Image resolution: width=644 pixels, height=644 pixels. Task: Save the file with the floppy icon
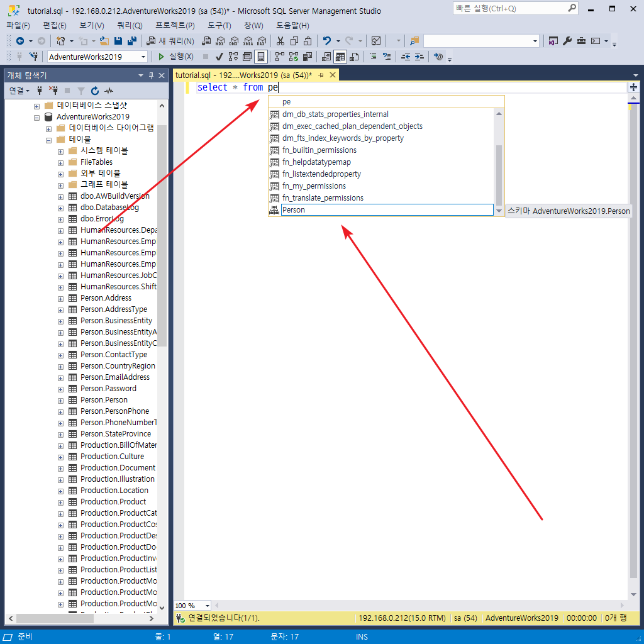[118, 41]
